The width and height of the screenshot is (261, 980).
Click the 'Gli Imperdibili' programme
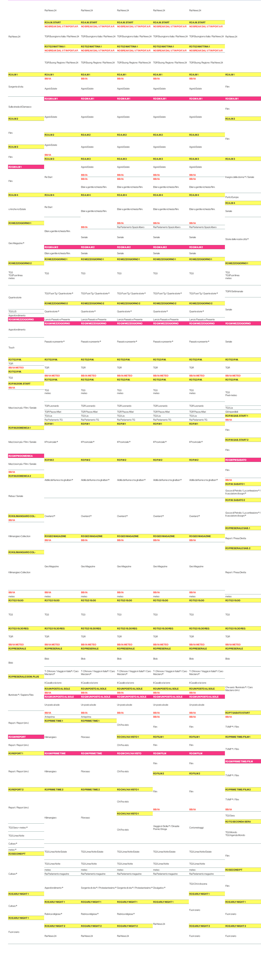coord(232,412)
